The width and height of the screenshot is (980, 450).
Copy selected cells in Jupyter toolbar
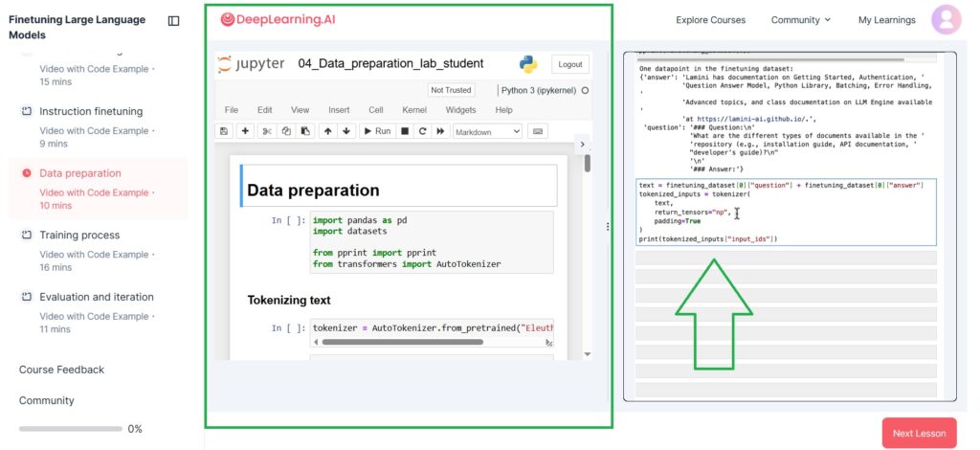286,131
